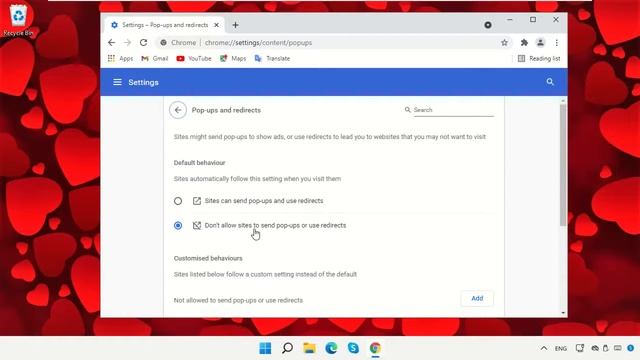This screenshot has width=640, height=360.
Task: Open the Apps bookmark shortcut
Action: (x=120, y=58)
